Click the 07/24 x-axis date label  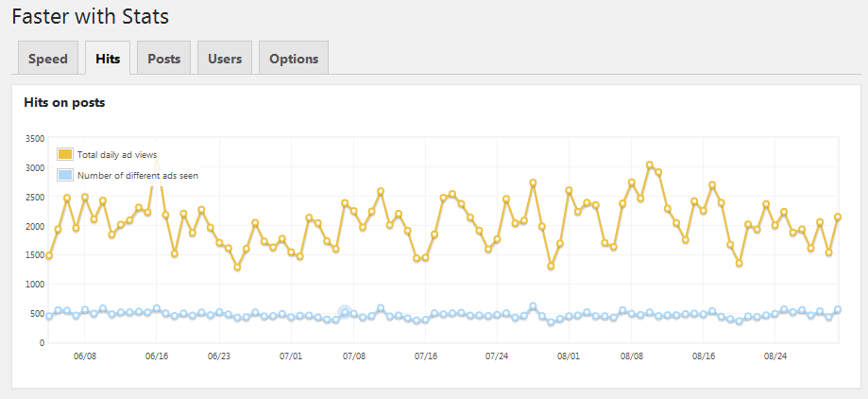click(x=497, y=356)
